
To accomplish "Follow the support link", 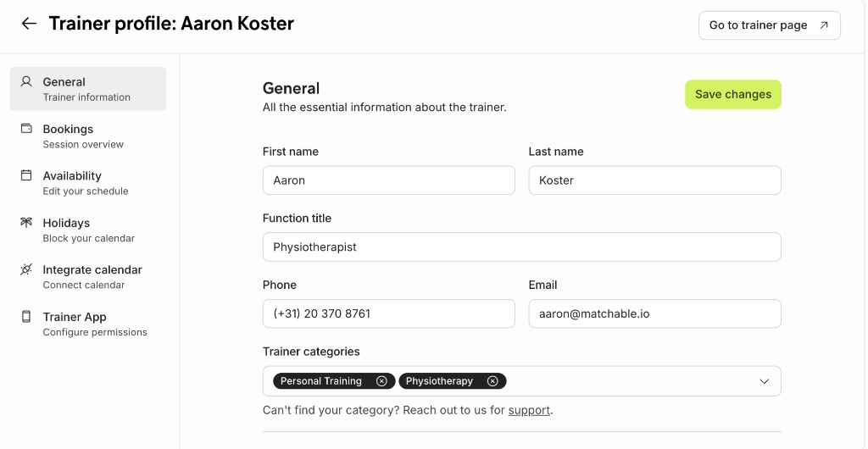I will pos(529,410).
